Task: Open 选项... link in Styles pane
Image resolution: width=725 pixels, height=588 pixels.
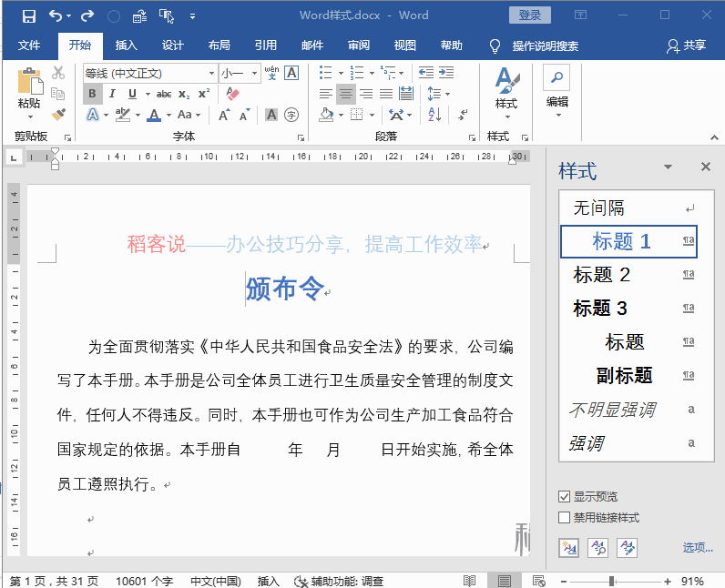Action: [x=698, y=548]
